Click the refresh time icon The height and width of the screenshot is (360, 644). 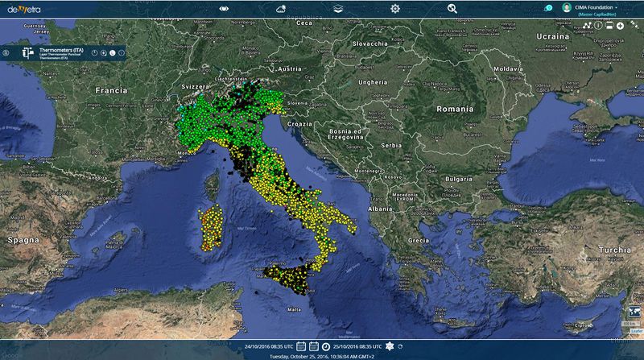pyautogui.click(x=400, y=346)
